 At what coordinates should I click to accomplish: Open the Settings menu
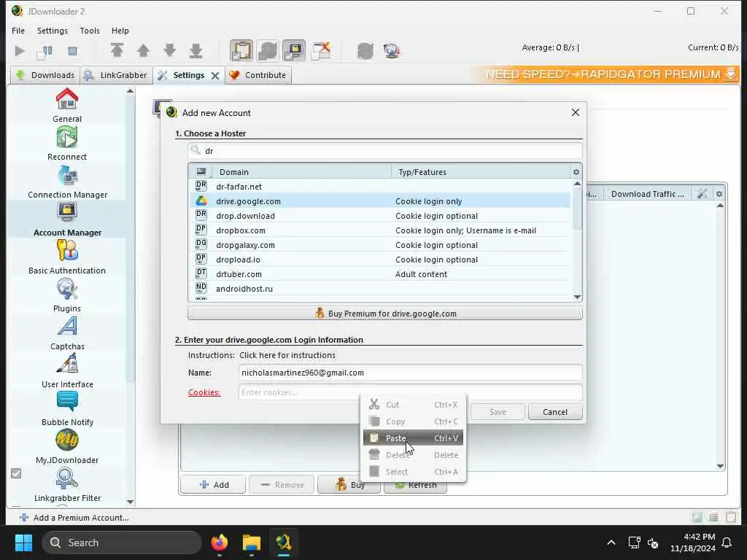[x=53, y=31]
